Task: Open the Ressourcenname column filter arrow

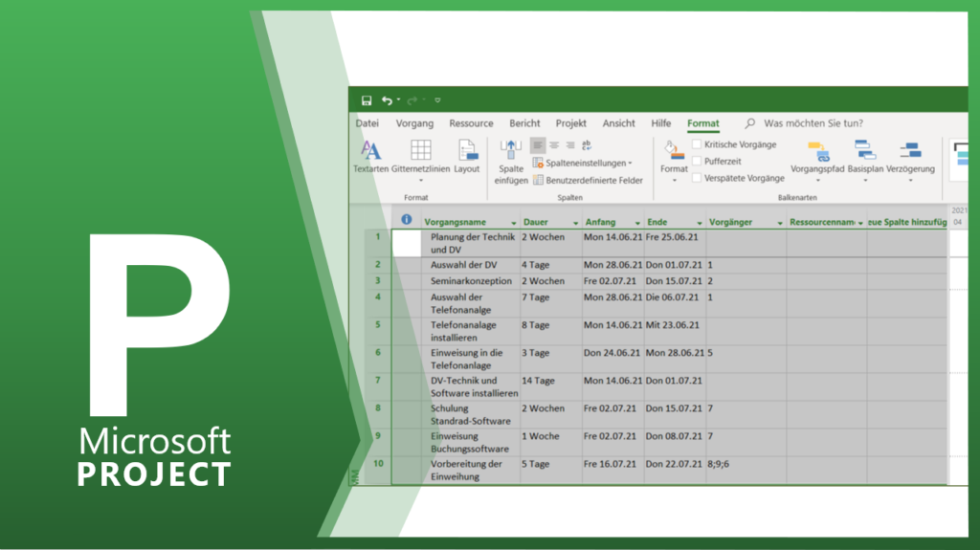Action: coord(860,223)
